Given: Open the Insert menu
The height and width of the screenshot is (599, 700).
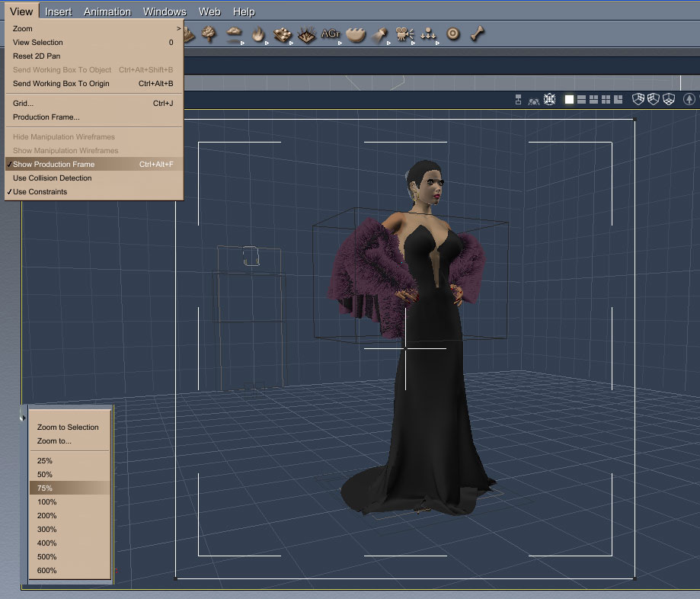Looking at the screenshot, I should [x=58, y=11].
